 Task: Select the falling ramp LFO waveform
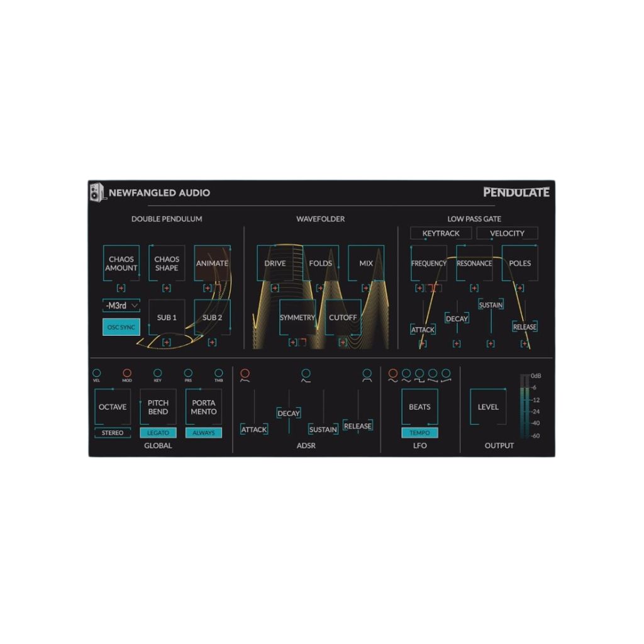click(433, 375)
